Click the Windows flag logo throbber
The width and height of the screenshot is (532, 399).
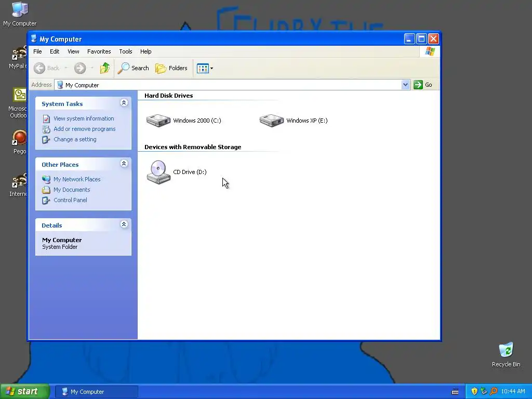click(x=430, y=51)
